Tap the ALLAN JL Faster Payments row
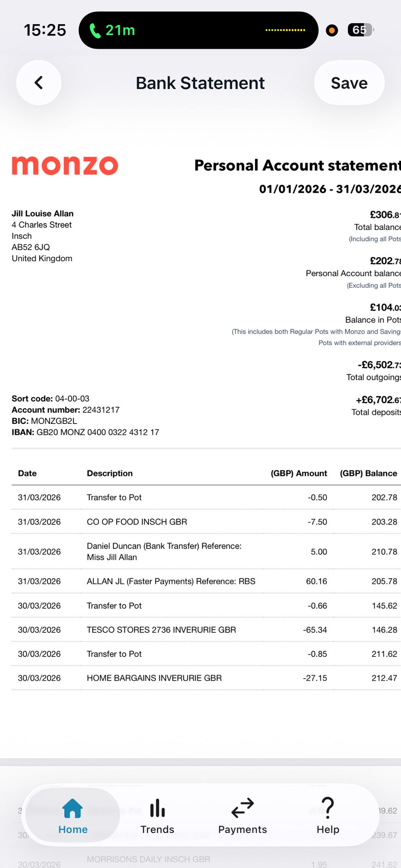Screen dimensions: 401x868 (206, 581)
